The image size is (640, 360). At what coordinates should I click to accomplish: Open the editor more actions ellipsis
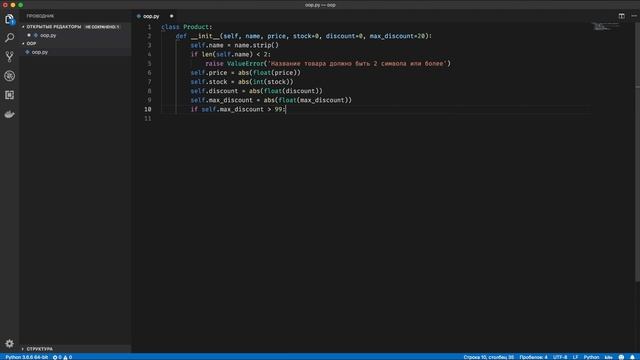(634, 16)
